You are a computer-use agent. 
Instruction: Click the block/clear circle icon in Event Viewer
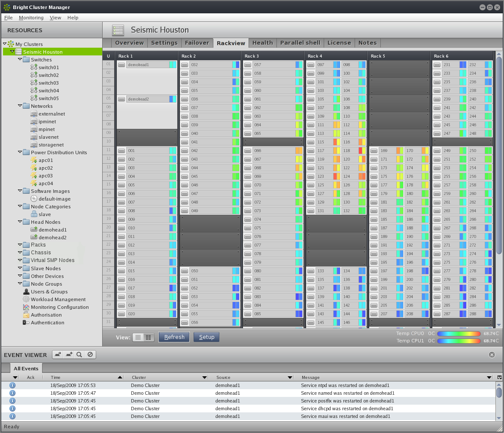tap(90, 354)
